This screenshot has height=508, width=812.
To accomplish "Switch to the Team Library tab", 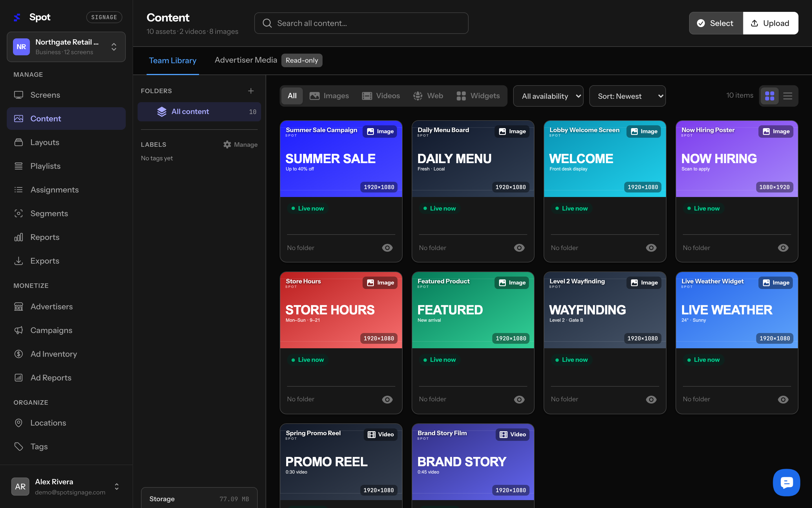I will point(173,60).
